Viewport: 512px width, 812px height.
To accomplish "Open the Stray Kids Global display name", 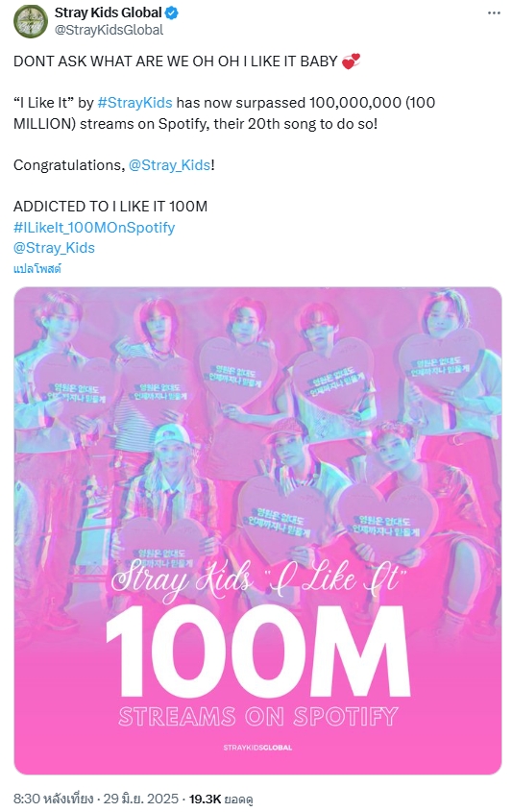I will 108,12.
